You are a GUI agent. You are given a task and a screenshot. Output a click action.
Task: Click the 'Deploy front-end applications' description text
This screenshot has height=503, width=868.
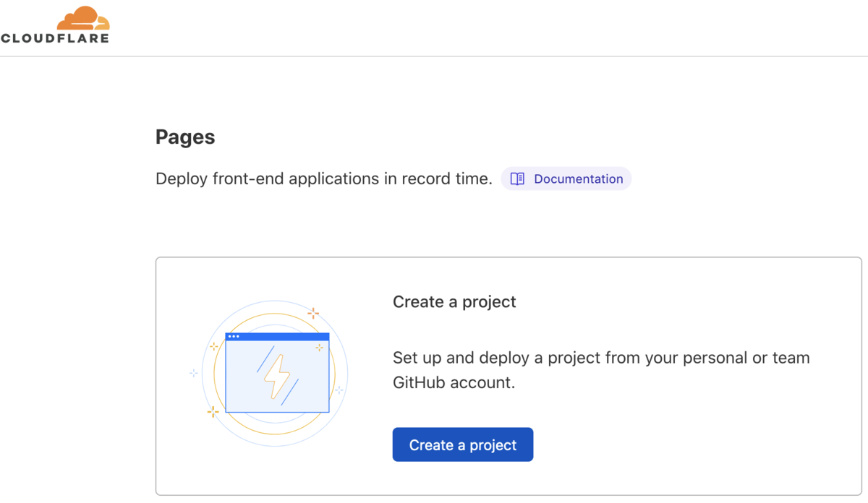click(x=323, y=179)
